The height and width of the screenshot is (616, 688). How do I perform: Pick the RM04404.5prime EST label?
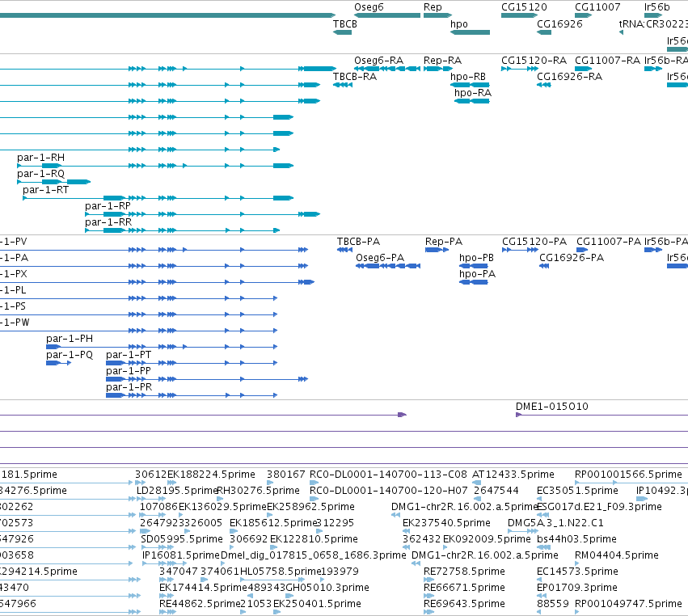pyautogui.click(x=617, y=555)
